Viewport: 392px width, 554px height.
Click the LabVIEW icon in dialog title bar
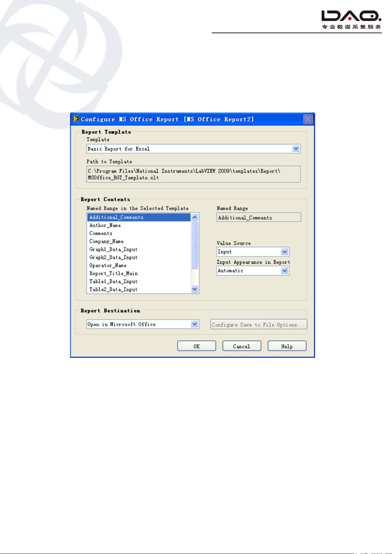[x=76, y=119]
